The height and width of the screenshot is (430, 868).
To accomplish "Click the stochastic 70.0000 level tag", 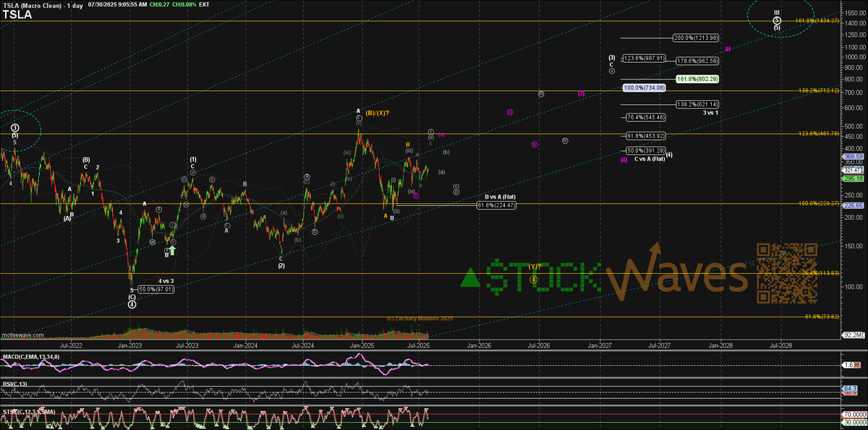I will coord(854,416).
